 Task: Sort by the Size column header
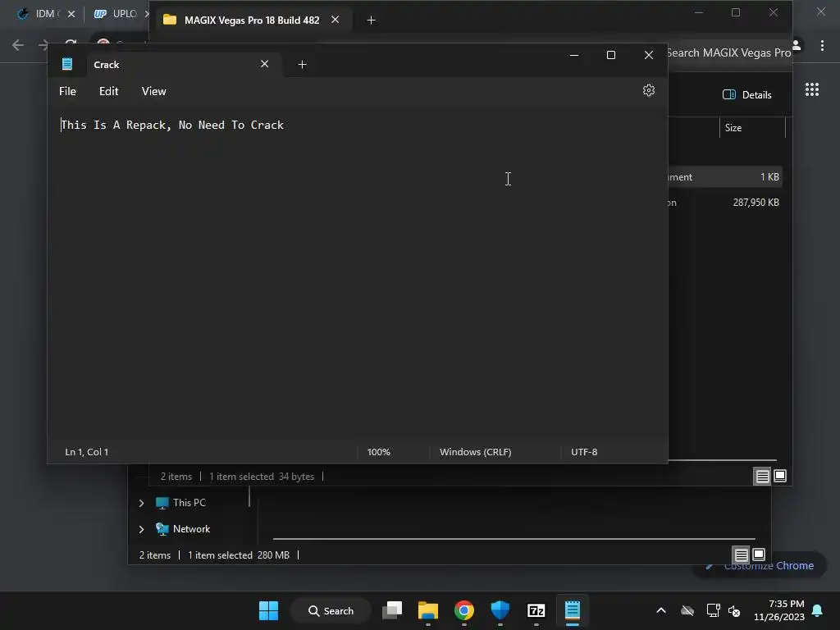point(751,128)
